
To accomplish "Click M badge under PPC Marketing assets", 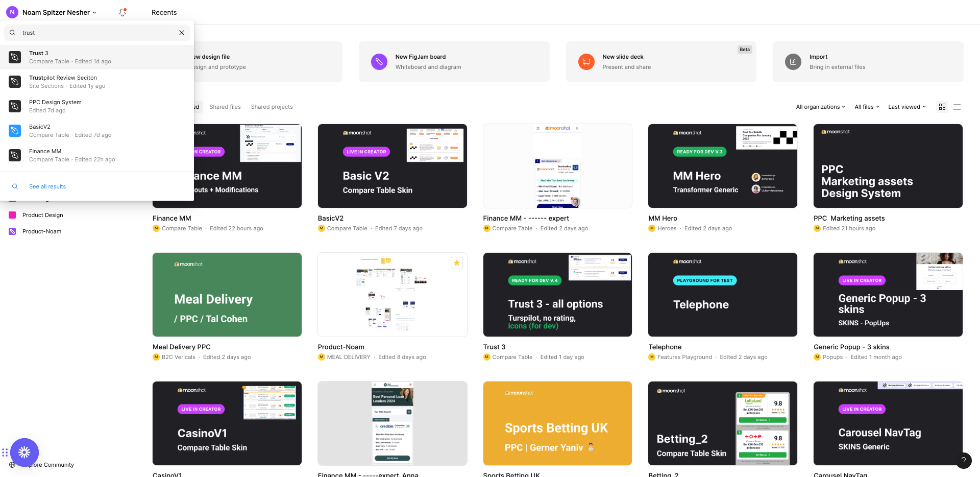I will point(817,228).
